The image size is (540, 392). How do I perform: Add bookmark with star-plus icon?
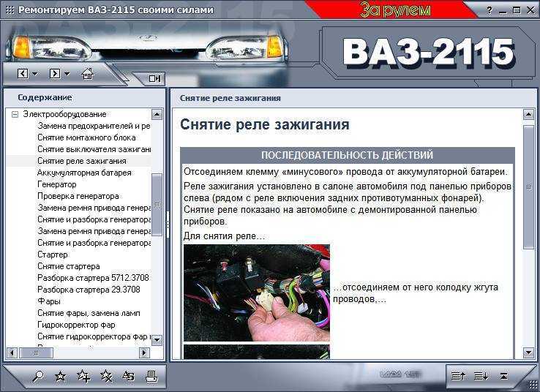[83, 377]
